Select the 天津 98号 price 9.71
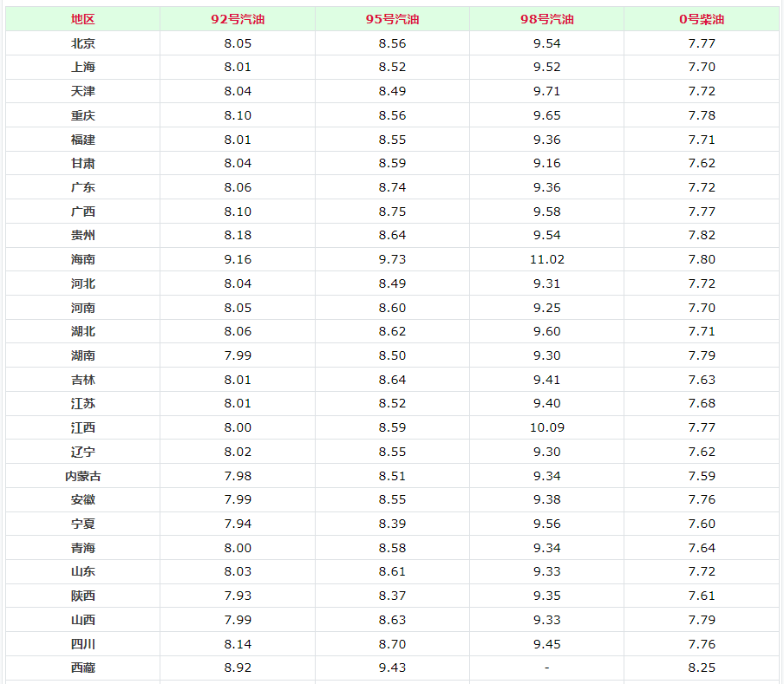This screenshot has width=784, height=684. pos(547,91)
